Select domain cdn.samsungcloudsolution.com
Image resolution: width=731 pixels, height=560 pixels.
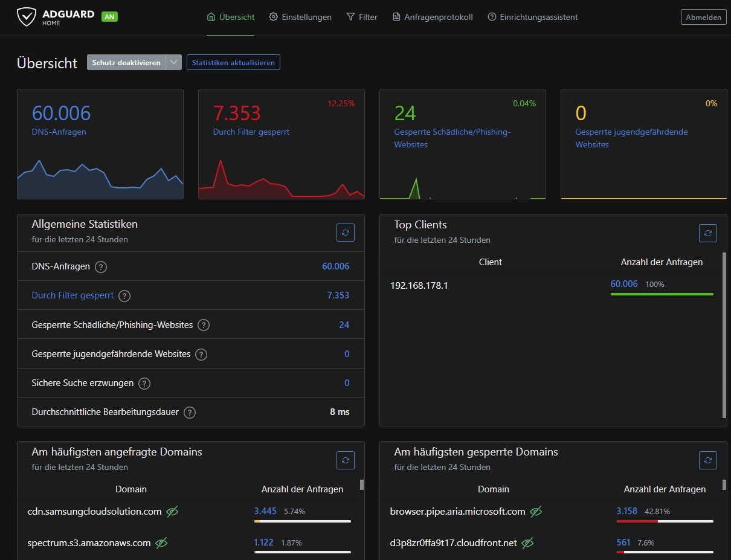coord(95,512)
